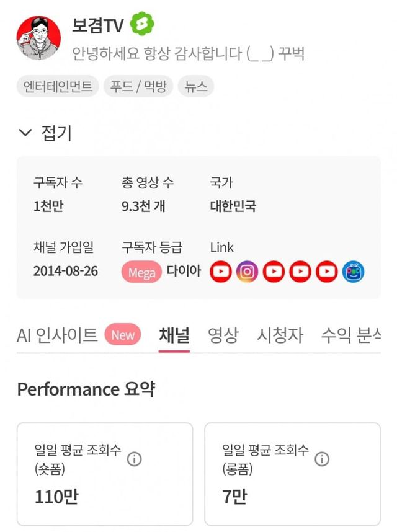
Task: Open the 수익 분석 tab
Action: click(350, 335)
